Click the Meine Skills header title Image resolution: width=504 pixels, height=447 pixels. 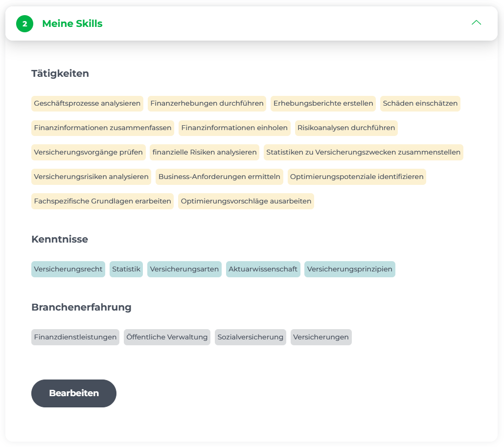tap(72, 23)
